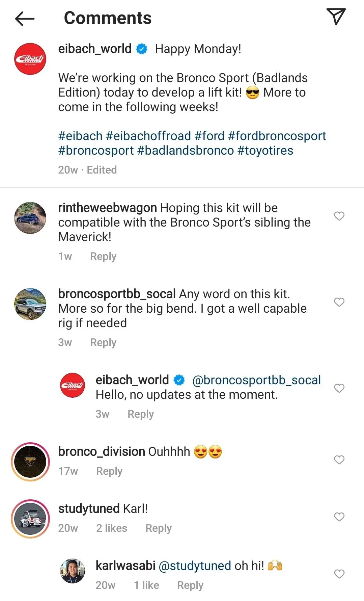The image size is (364, 601).
Task: Reply to bronco_division's comment
Action: point(109,471)
